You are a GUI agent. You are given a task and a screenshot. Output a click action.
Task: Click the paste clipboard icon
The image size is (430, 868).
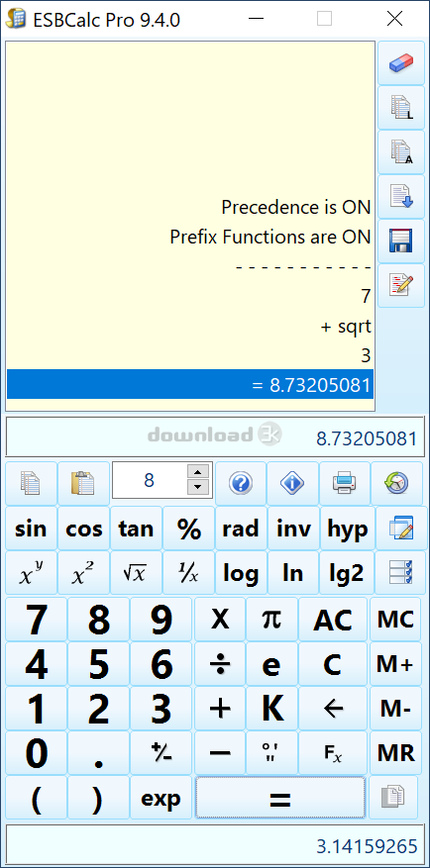(x=83, y=483)
